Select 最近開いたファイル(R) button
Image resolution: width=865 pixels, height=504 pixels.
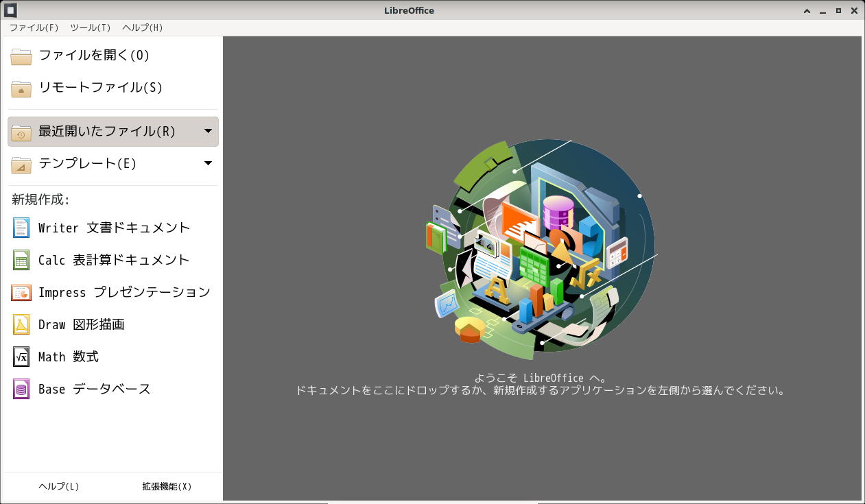pos(113,132)
